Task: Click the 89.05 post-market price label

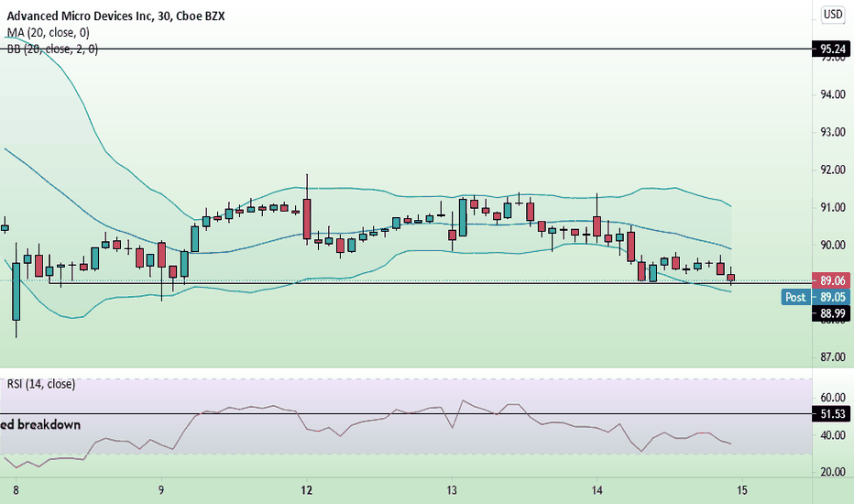Action: [833, 297]
